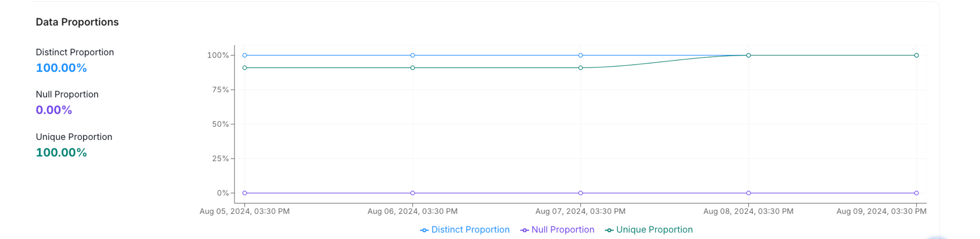Select Unique Proportion data point on Aug 06

[x=412, y=68]
